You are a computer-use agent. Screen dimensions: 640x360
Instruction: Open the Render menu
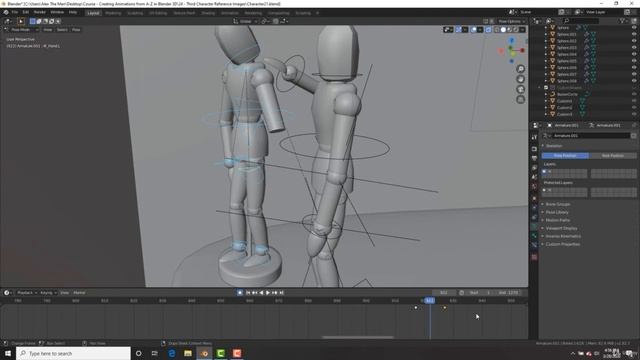(40, 13)
